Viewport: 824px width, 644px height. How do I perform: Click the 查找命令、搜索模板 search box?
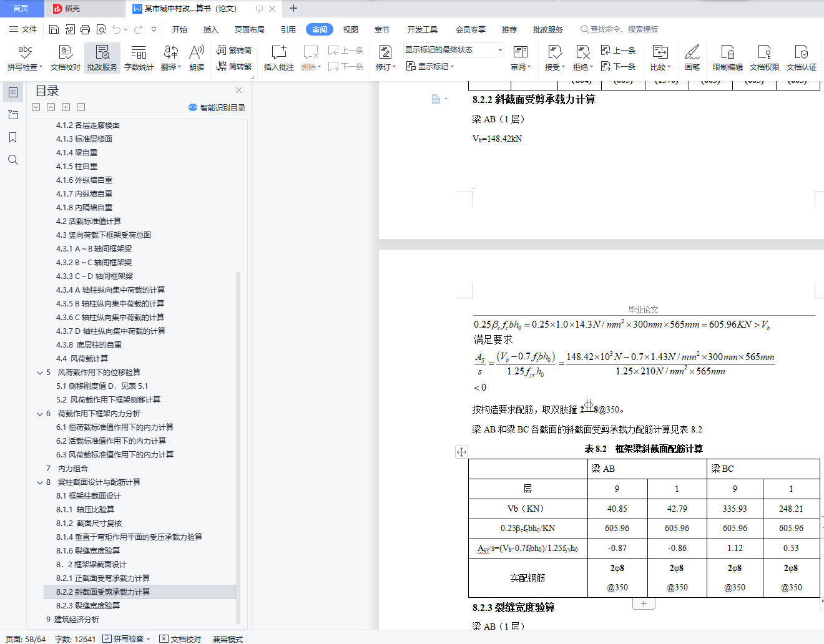(619, 29)
